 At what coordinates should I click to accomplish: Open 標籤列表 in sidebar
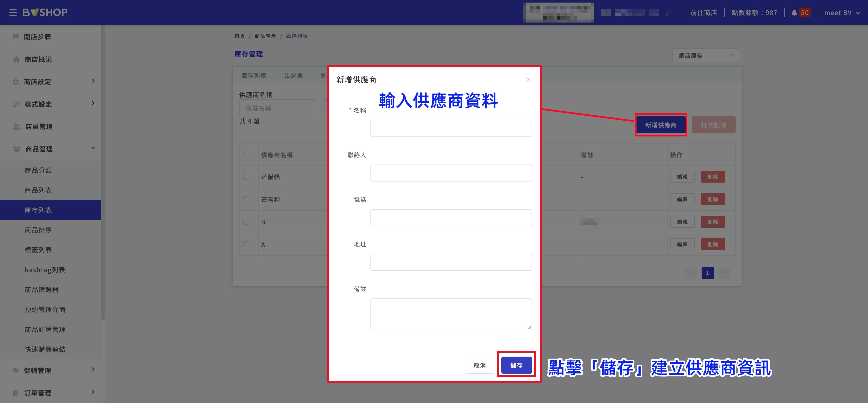coord(51,250)
